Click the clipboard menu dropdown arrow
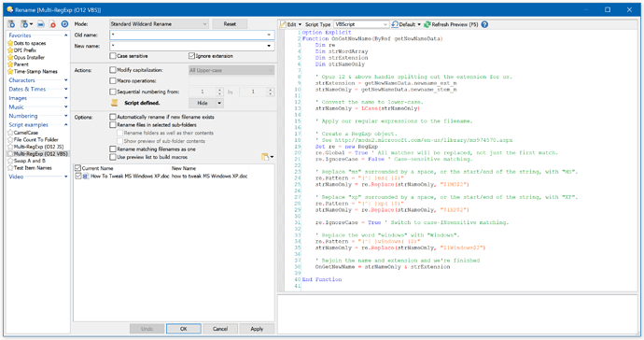 [x=272, y=157]
